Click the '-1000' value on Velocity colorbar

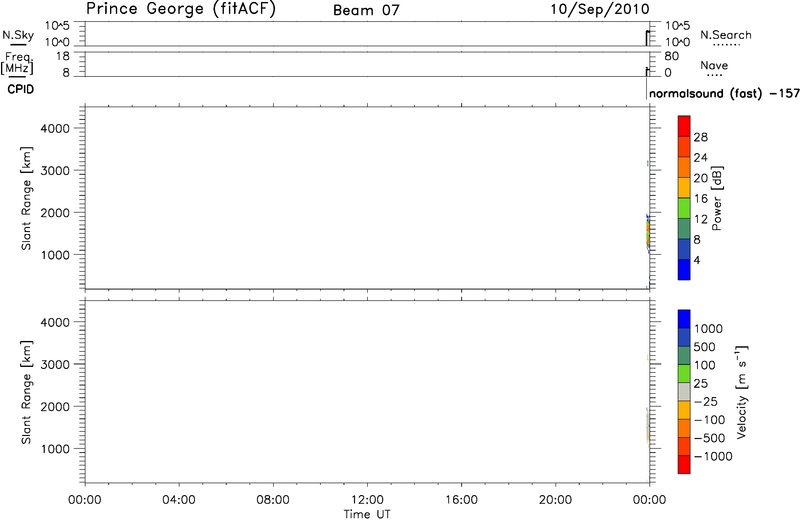point(713,456)
